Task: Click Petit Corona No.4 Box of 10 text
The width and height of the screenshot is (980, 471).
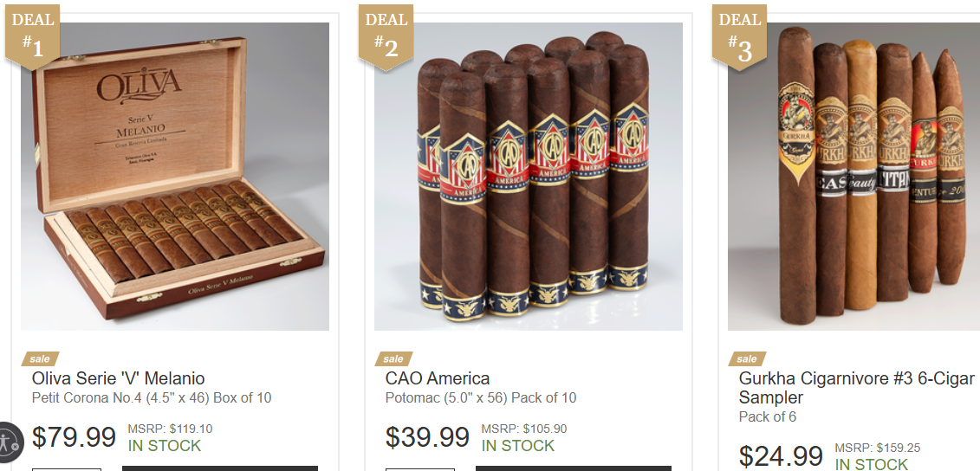Action: click(152, 398)
